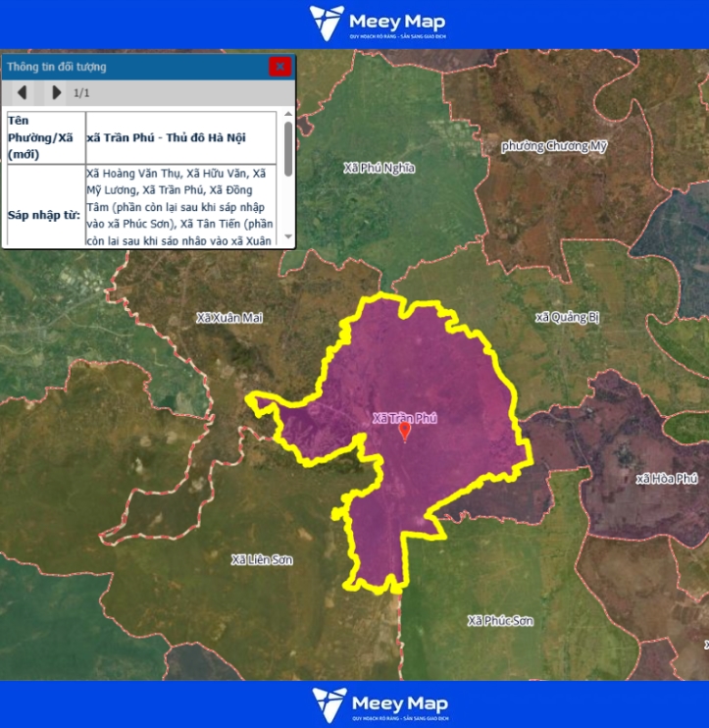Click the xã Trần Phú - Thủ đô Hà Nội cell
709x728 pixels.
click(182, 138)
